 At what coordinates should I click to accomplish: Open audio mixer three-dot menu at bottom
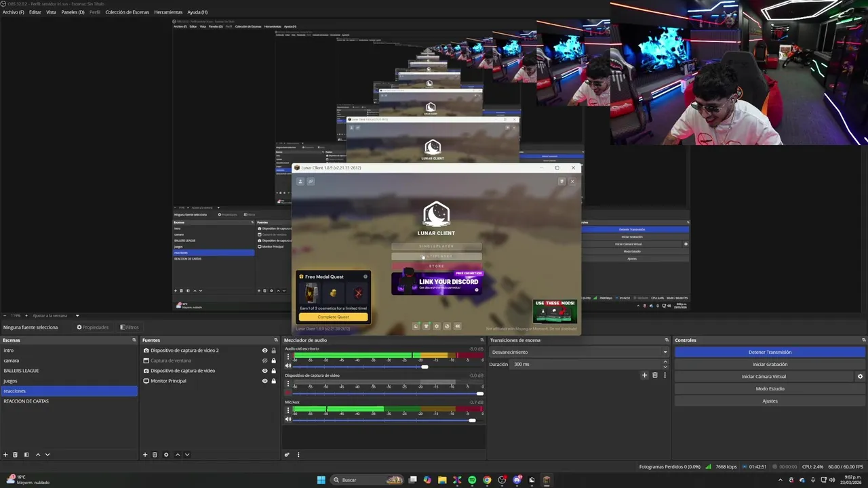298,455
